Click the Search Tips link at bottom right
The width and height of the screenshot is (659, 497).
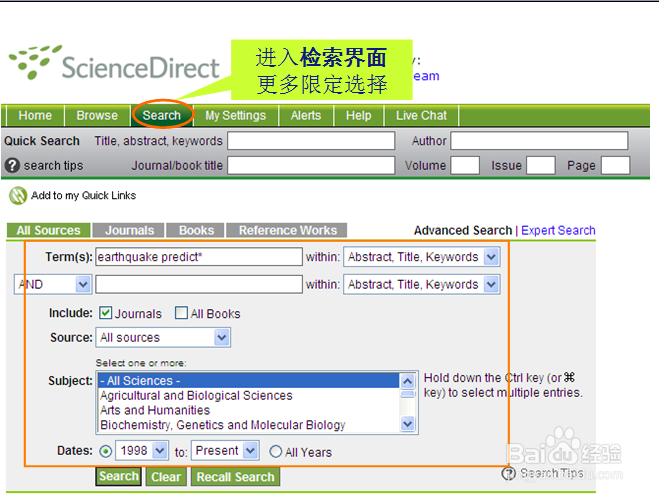pyautogui.click(x=551, y=473)
